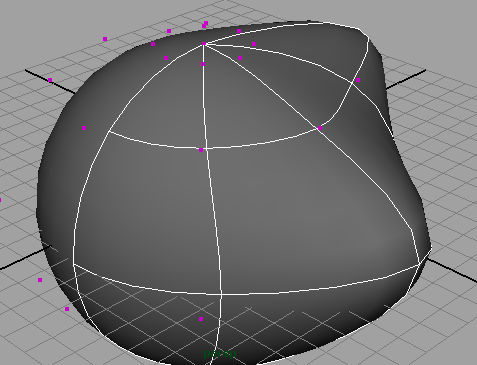
Task: Select the CV on the sphere's shaded left flank
Action: (84, 128)
